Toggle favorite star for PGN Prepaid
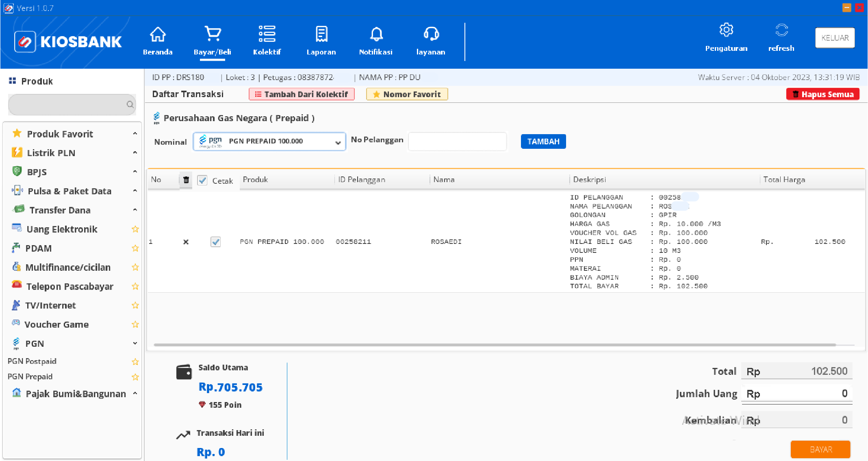This screenshot has width=868, height=461. click(x=135, y=377)
